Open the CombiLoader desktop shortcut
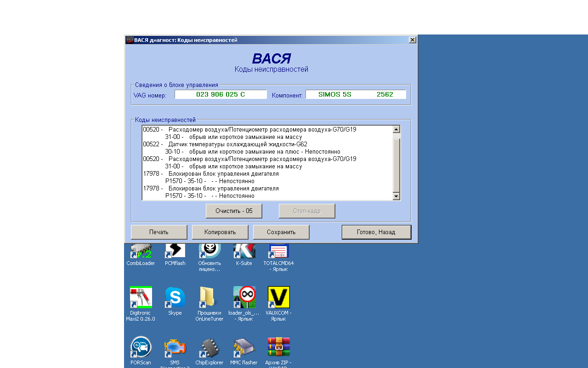The height and width of the screenshot is (368, 588). [141, 252]
